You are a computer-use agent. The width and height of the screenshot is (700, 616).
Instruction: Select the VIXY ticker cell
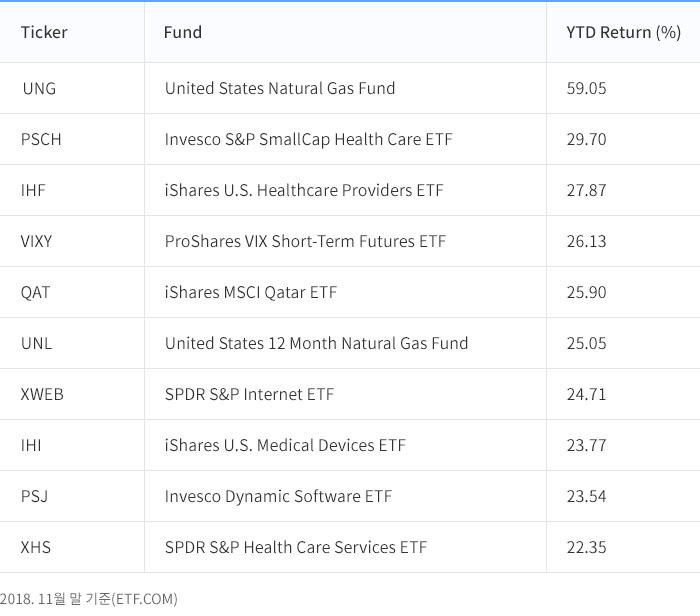point(37,241)
